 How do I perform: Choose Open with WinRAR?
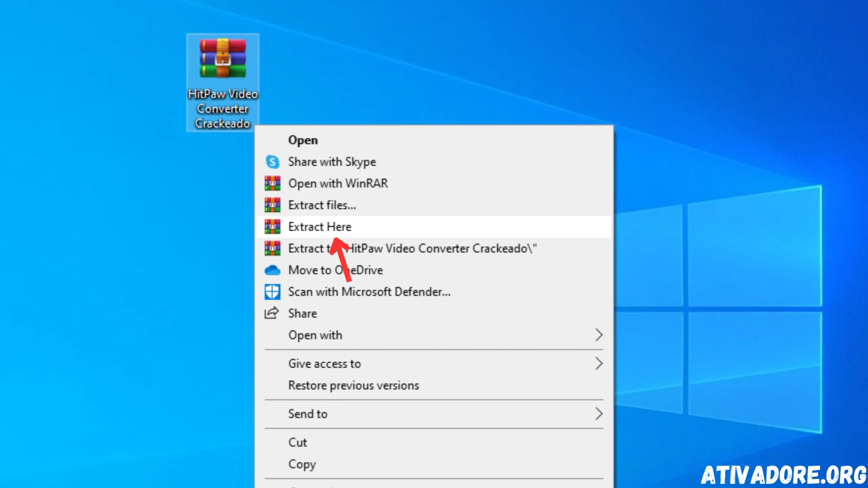(434, 183)
